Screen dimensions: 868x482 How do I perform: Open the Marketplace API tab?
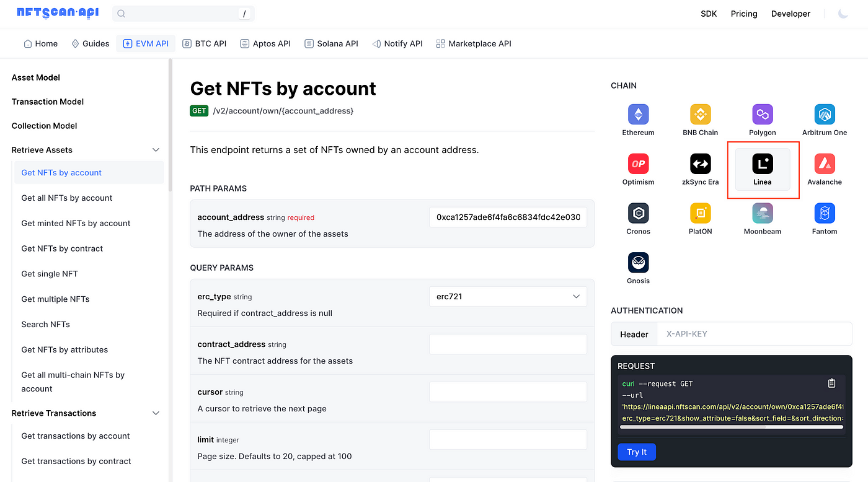coord(474,43)
